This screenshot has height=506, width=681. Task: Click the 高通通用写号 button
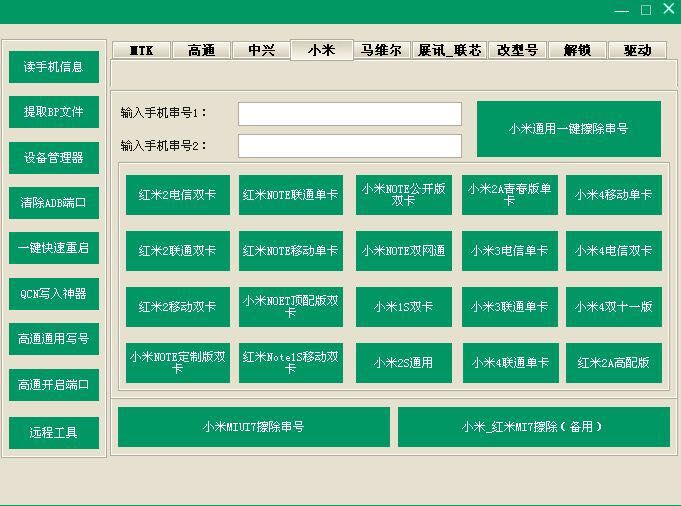coord(54,339)
